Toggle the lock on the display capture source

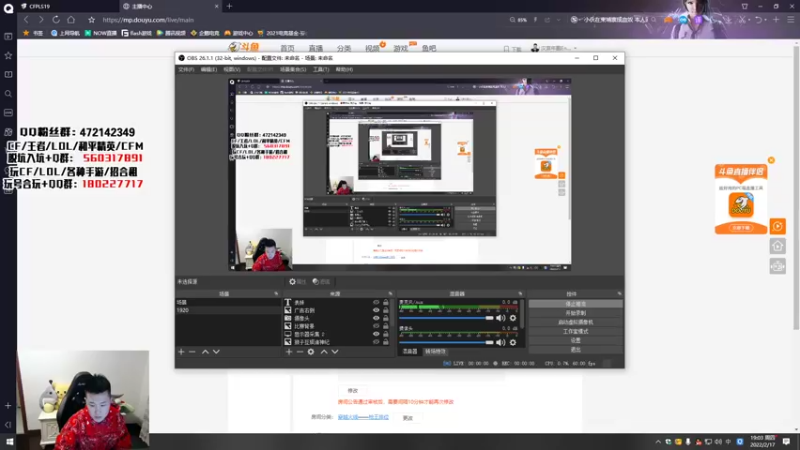[x=386, y=334]
